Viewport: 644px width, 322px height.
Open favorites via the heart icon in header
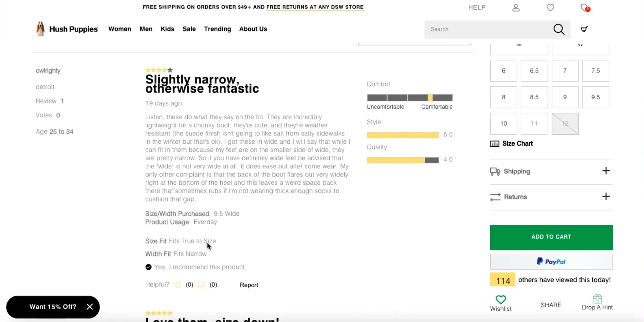tap(550, 8)
